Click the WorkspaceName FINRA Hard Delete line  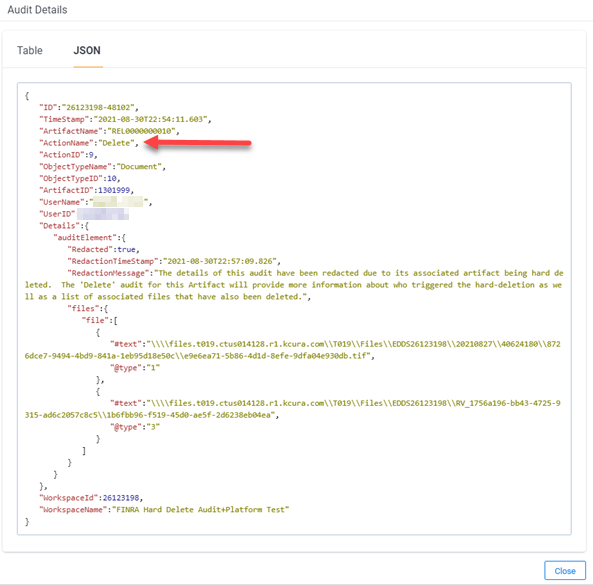[x=164, y=510]
